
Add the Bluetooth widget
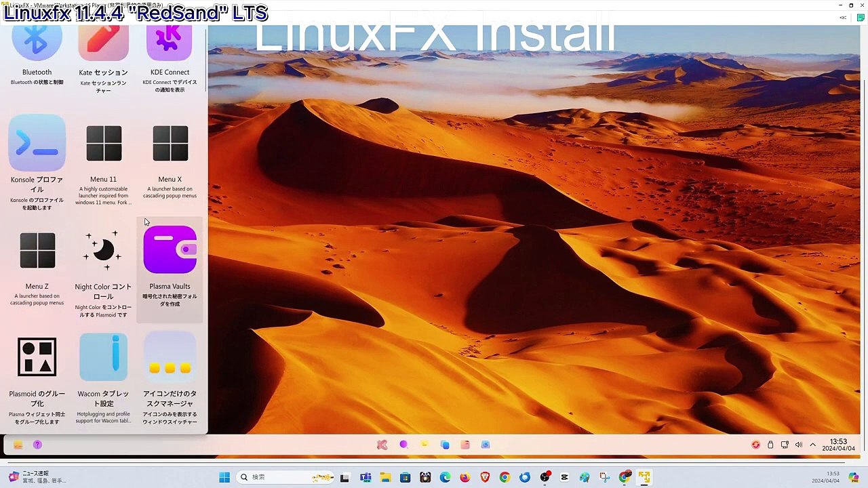pos(37,57)
